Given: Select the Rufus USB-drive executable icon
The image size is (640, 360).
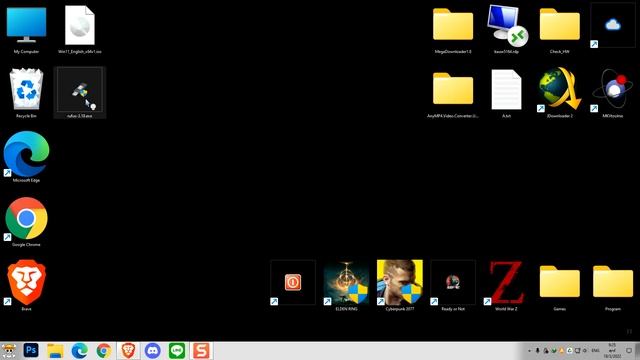Looking at the screenshot, I should tap(80, 90).
